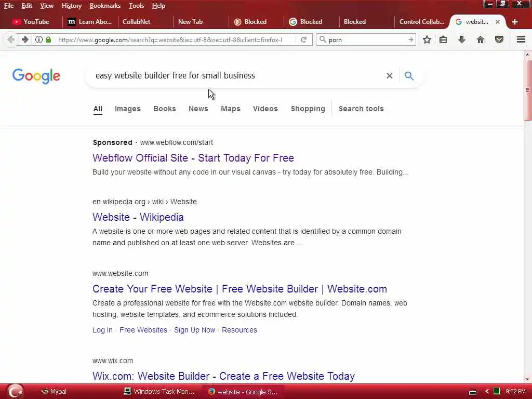Click the green padlock security icon
532x399 pixels.
48,39
